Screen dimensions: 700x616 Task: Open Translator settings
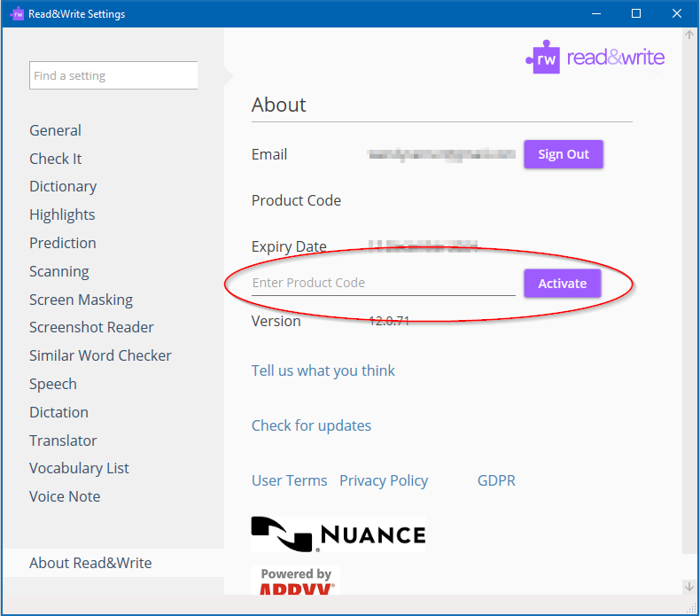[63, 441]
